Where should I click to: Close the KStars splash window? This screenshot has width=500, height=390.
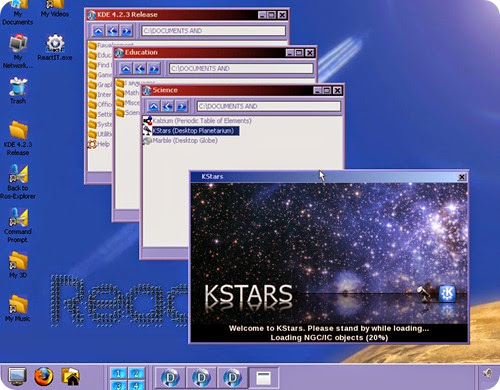click(462, 177)
